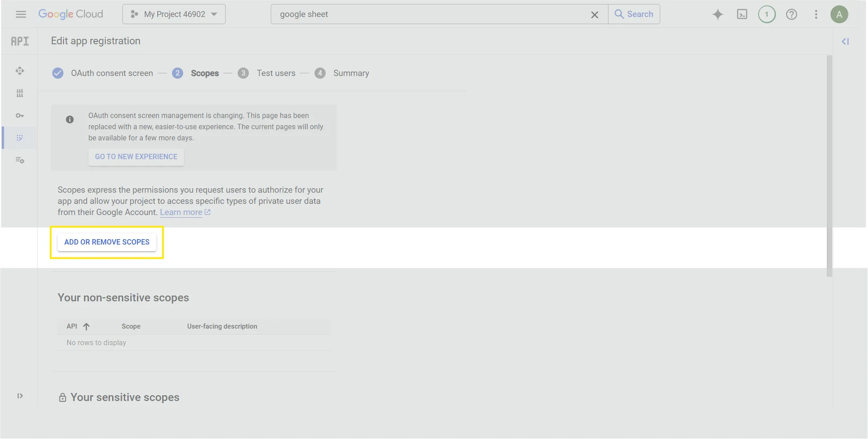This screenshot has width=868, height=439.
Task: Open the Help question mark menu
Action: [792, 14]
